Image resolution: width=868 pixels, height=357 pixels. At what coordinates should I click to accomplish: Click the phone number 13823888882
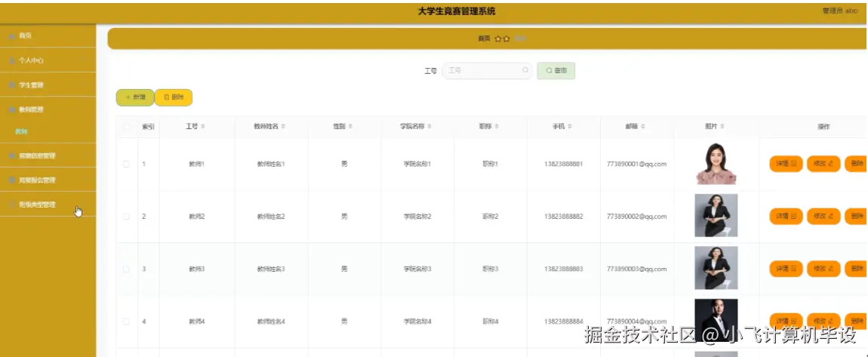[x=564, y=217]
